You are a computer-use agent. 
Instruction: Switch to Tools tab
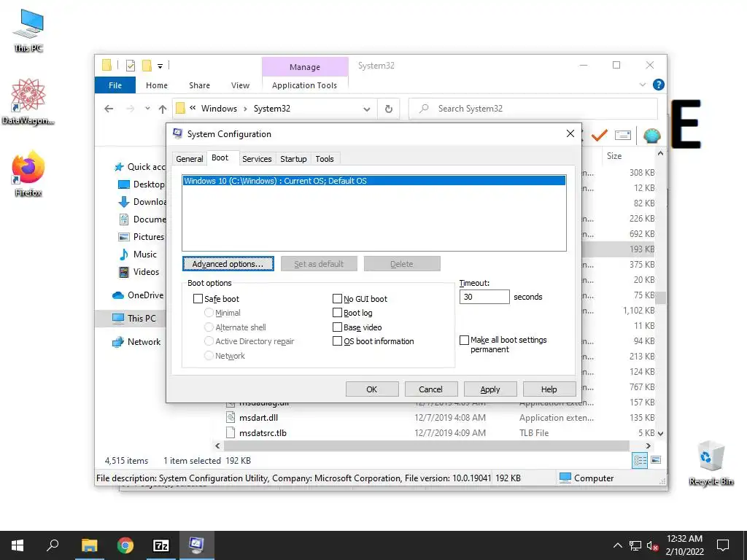tap(325, 159)
